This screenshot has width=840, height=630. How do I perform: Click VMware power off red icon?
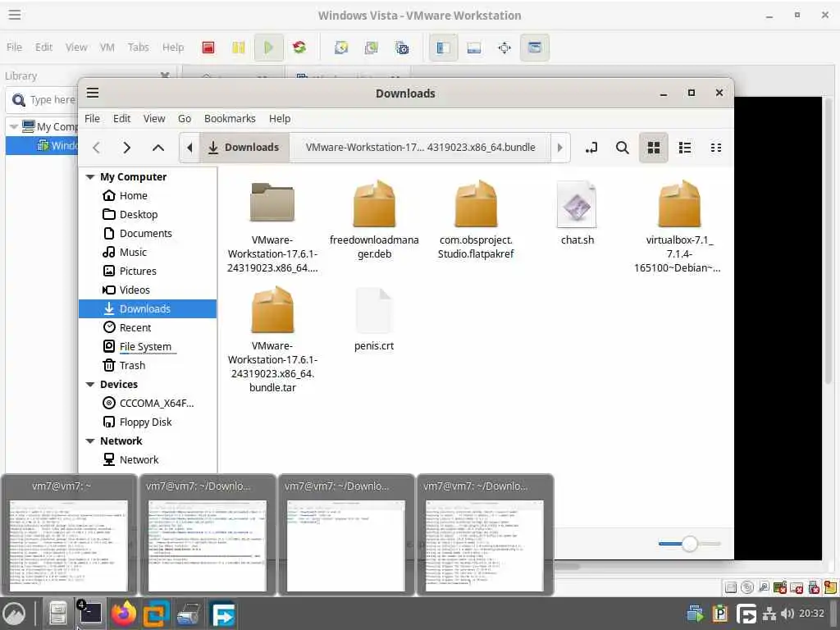[208, 48]
